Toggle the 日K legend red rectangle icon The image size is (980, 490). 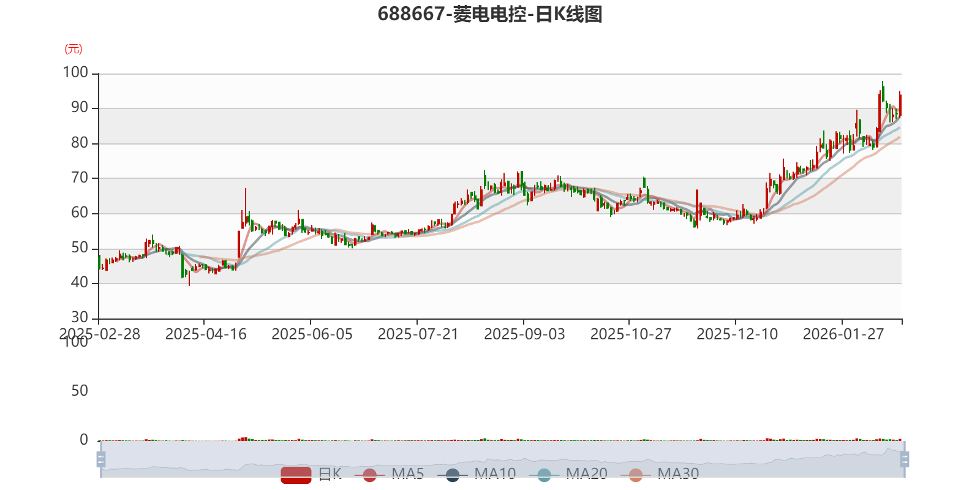[x=296, y=475]
